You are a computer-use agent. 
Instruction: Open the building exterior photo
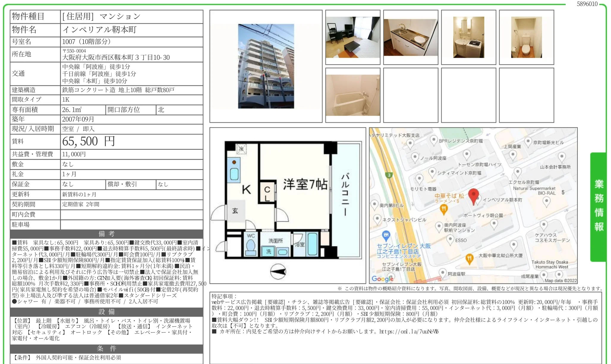[x=266, y=66]
